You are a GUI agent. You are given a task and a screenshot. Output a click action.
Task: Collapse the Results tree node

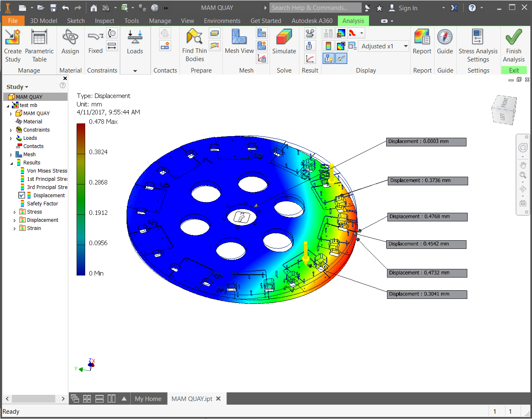[x=11, y=163]
